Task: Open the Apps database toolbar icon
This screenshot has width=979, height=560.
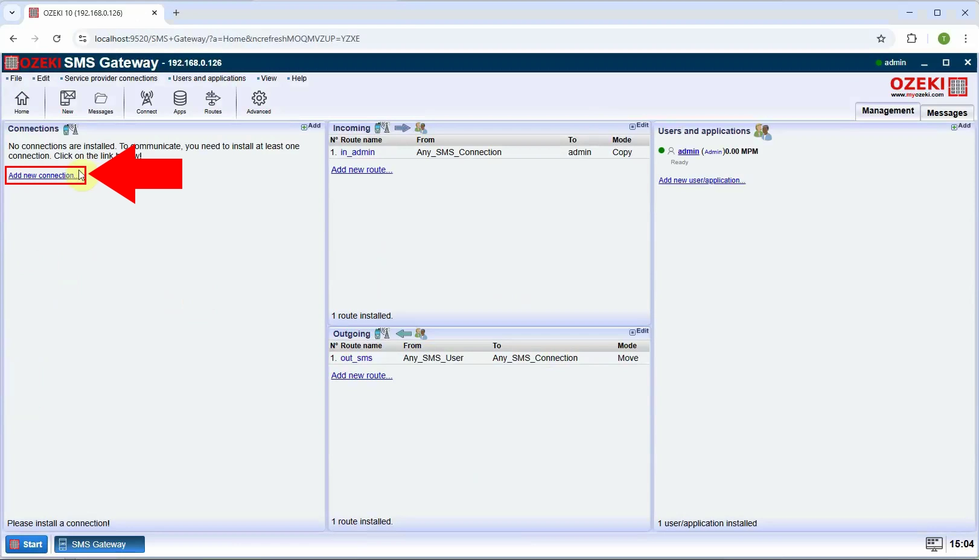Action: pyautogui.click(x=180, y=101)
